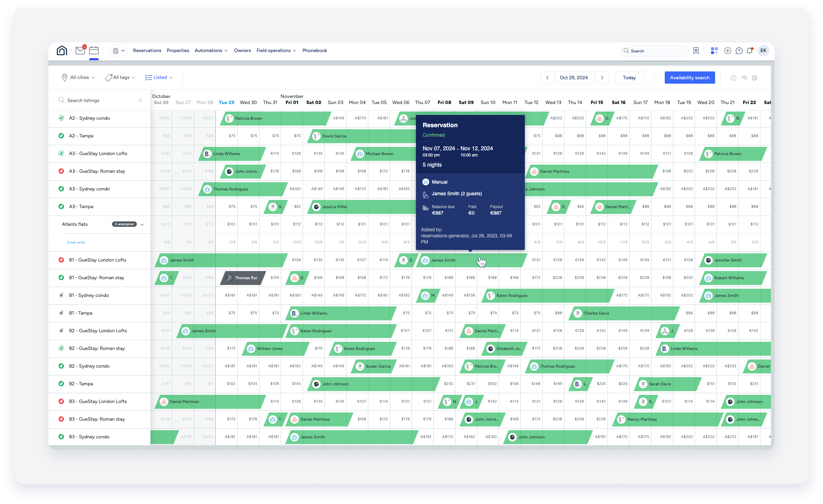The image size is (823, 504).
Task: Open the inbox mail icon
Action: 80,51
